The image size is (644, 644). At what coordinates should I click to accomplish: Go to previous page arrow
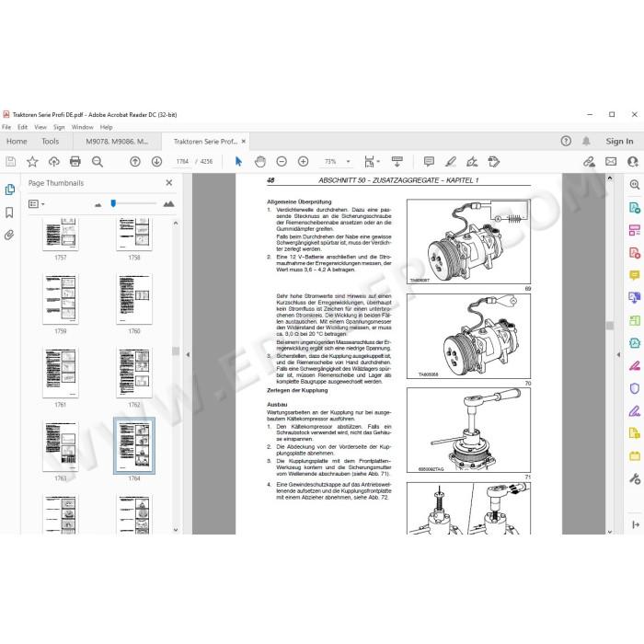(135, 162)
